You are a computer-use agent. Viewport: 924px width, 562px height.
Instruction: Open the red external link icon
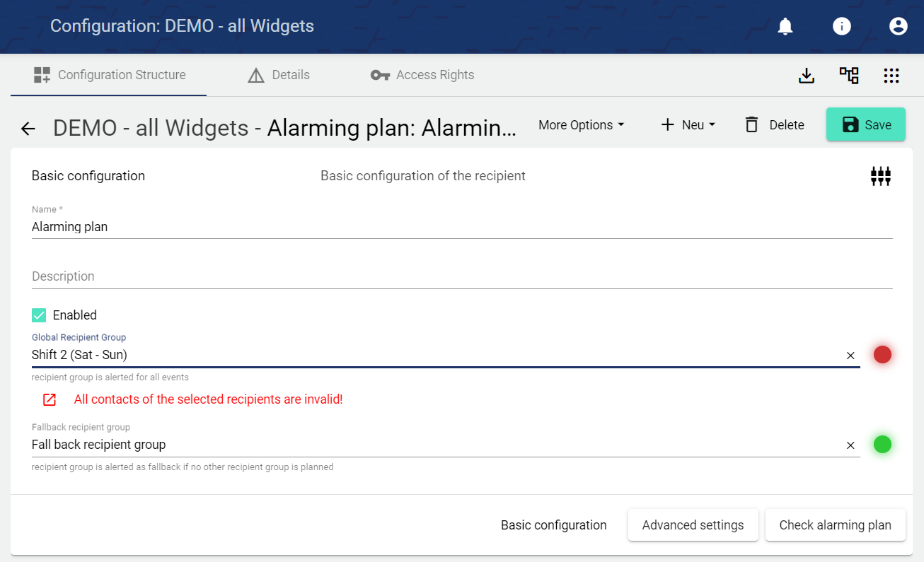click(x=50, y=399)
